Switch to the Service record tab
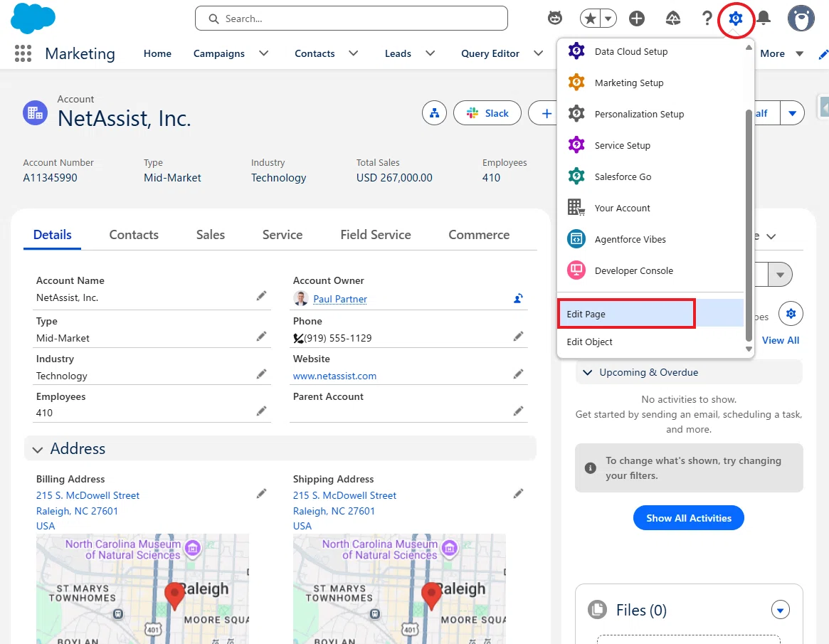 point(283,235)
